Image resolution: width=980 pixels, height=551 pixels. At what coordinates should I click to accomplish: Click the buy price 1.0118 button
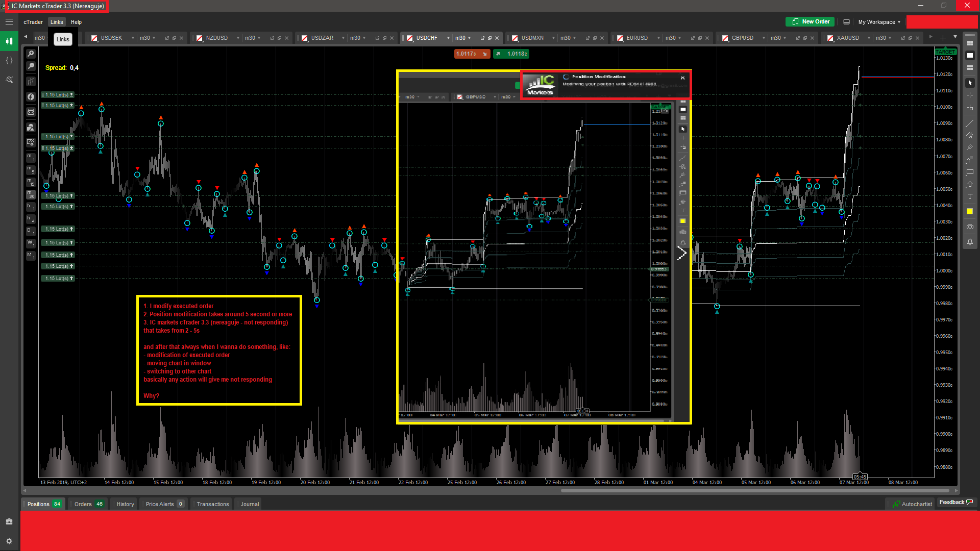click(x=511, y=54)
